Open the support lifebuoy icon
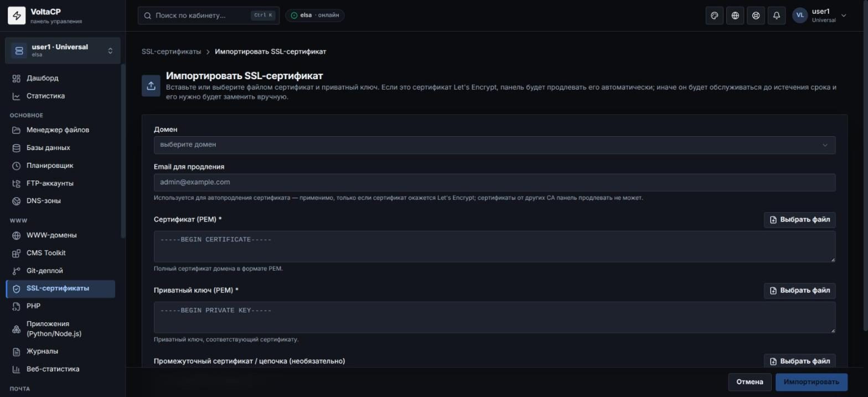 coord(756,16)
